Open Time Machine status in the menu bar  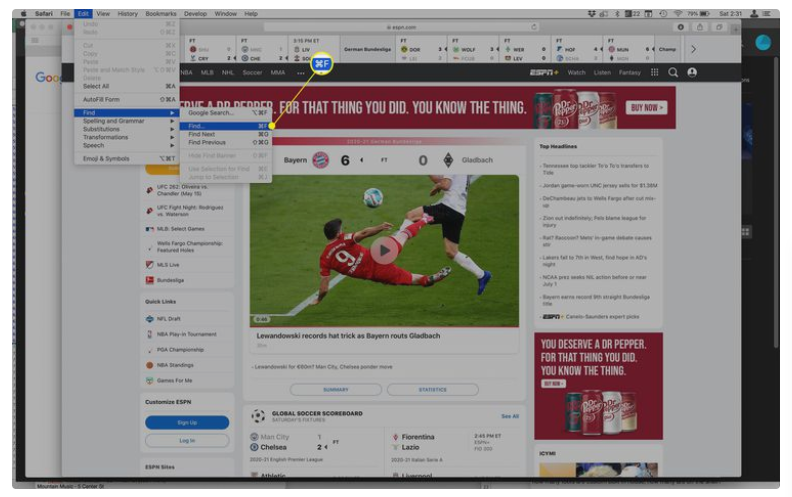pyautogui.click(x=663, y=14)
